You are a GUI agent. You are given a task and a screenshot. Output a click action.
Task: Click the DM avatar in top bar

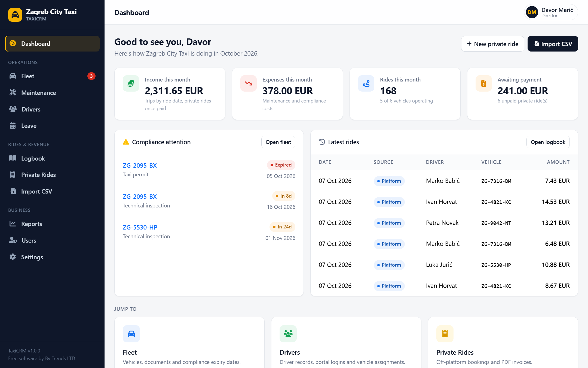coord(532,12)
